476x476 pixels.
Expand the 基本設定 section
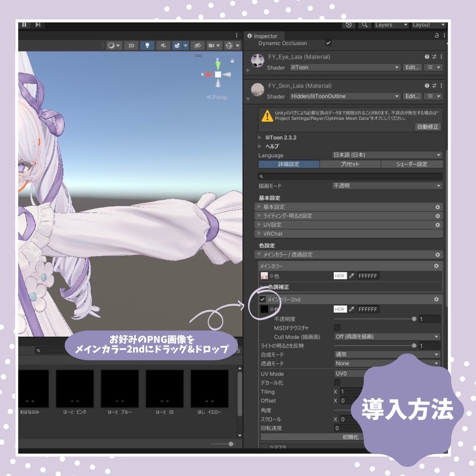click(349, 207)
